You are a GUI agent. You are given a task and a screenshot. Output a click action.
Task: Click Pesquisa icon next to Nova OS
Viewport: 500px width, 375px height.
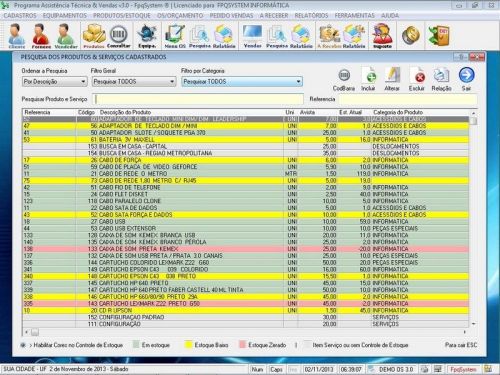pos(200,36)
